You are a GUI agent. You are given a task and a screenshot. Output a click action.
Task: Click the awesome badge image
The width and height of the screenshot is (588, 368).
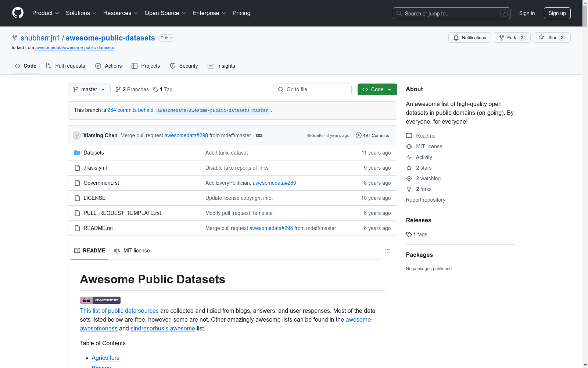[100, 300]
